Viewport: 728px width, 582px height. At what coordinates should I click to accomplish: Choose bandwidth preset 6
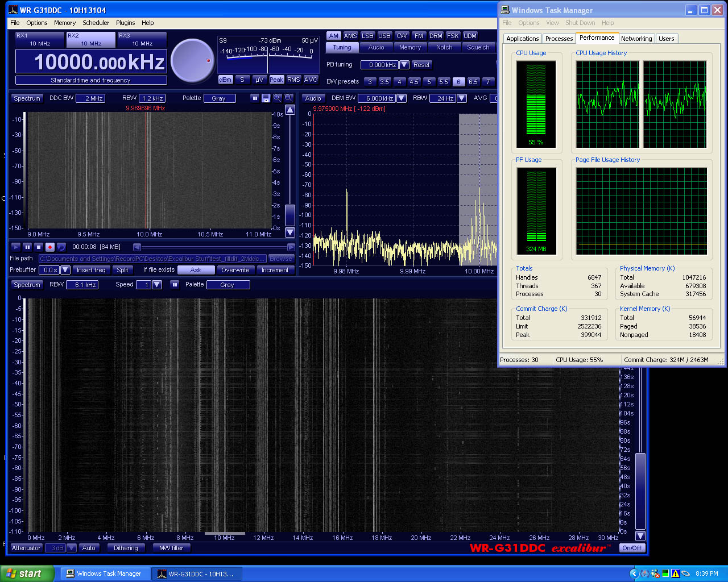point(458,82)
